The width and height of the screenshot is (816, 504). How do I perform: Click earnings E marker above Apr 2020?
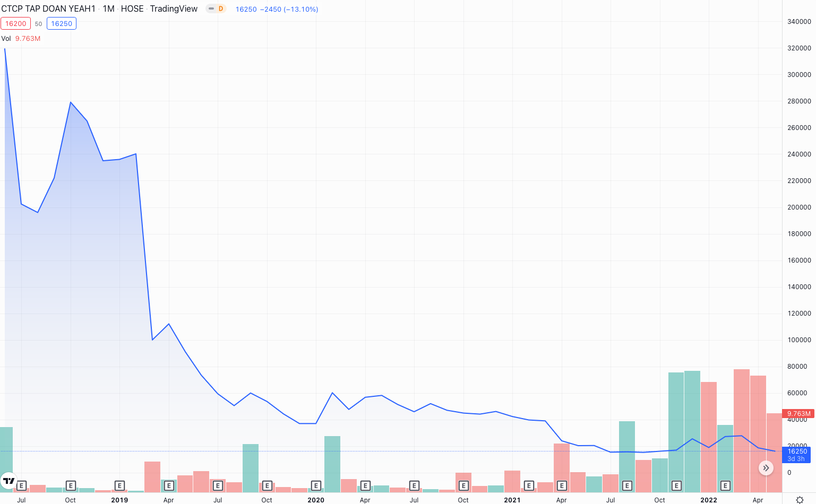coord(365,485)
